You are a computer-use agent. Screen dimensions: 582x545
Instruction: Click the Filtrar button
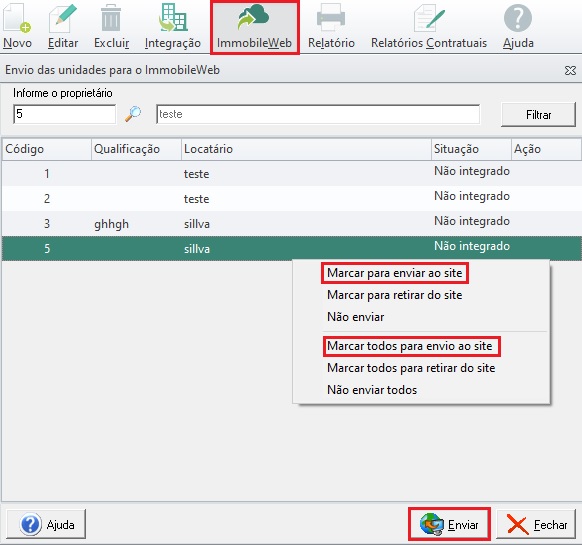pos(538,115)
